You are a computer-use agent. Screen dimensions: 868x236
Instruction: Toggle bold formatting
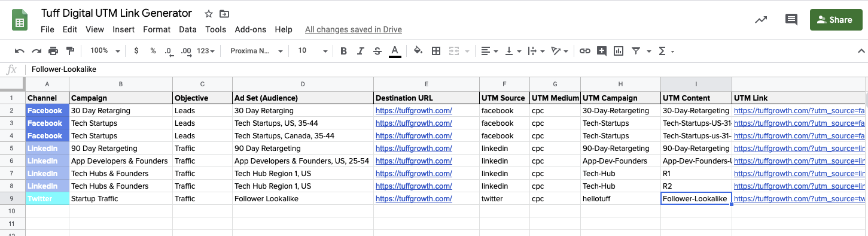point(343,51)
